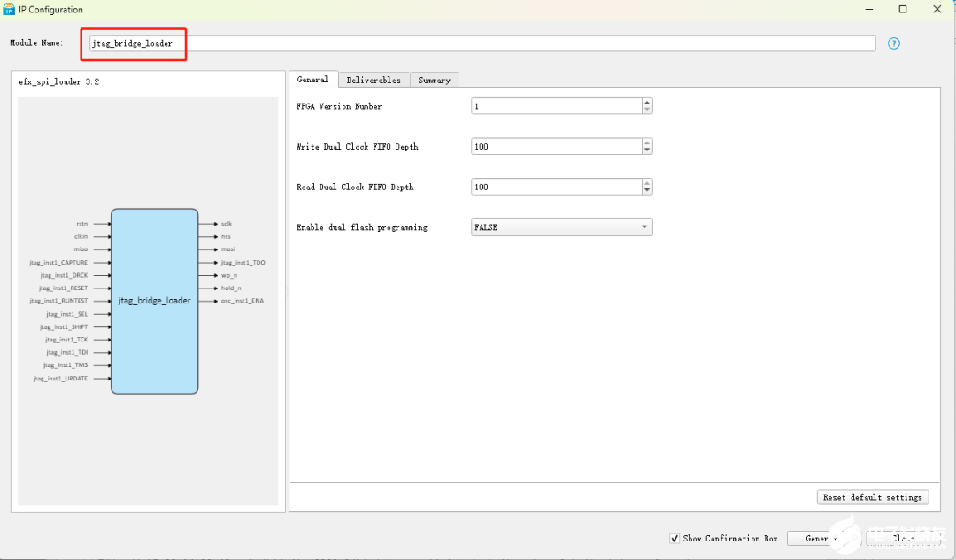Viewport: 956px width, 560px height.
Task: Click the blue help question mark icon
Action: (x=893, y=43)
